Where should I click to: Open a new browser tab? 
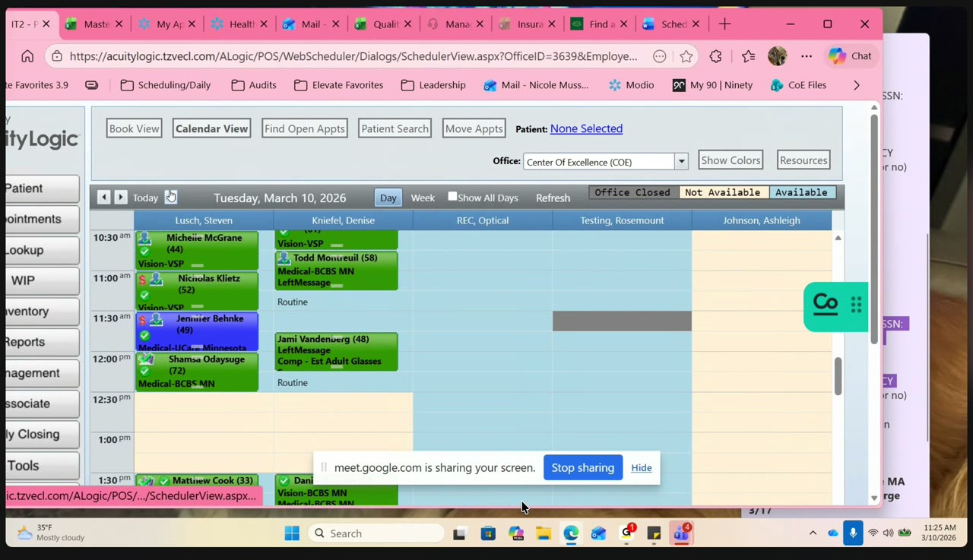pos(724,24)
